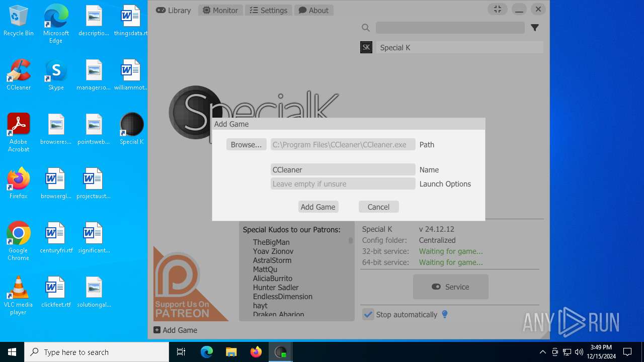Open Task View on the taskbar

[181, 352]
